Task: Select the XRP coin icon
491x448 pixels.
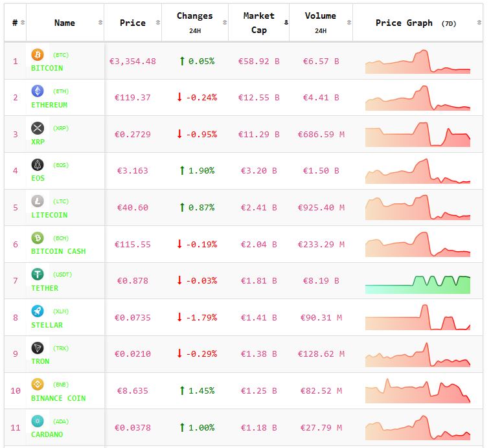Action: [x=38, y=128]
